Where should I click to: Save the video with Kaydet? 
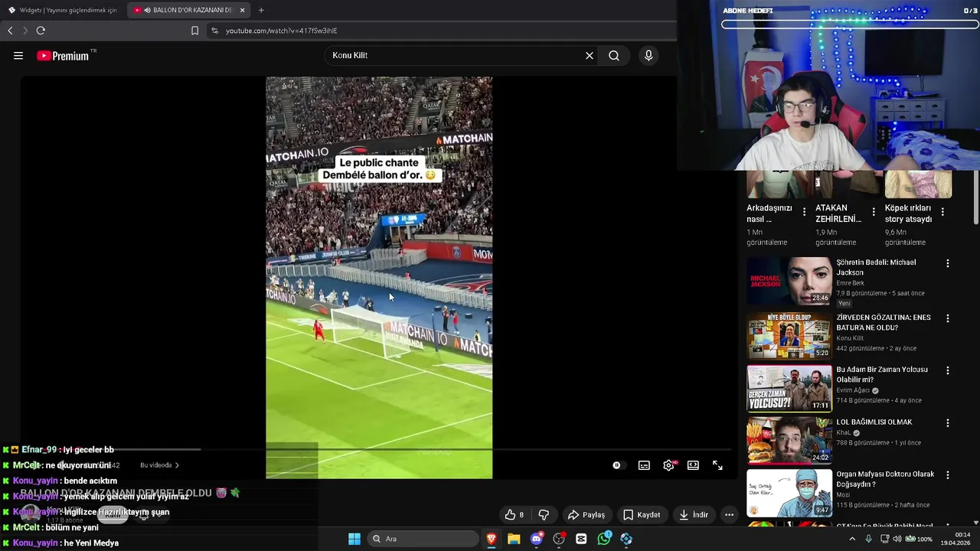point(642,515)
